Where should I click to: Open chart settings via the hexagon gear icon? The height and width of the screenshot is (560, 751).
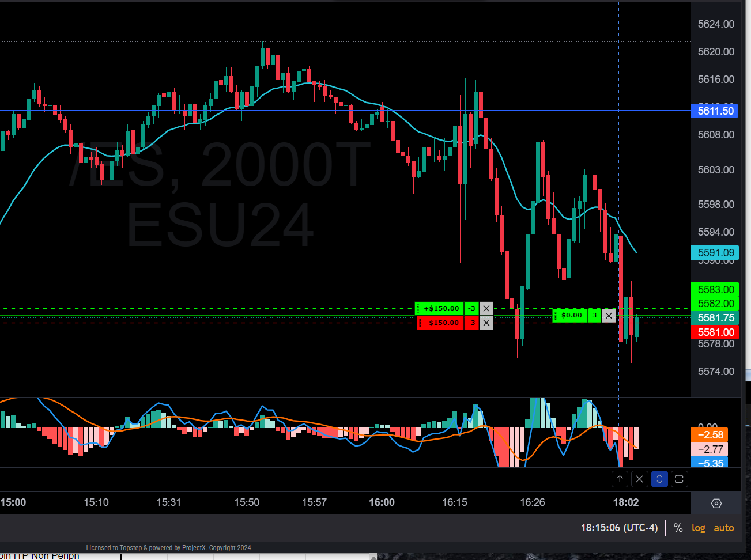click(x=716, y=504)
